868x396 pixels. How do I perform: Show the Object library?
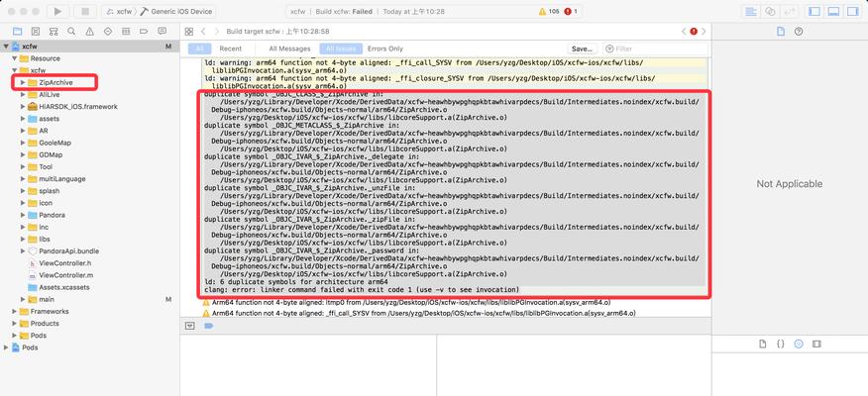click(x=799, y=344)
